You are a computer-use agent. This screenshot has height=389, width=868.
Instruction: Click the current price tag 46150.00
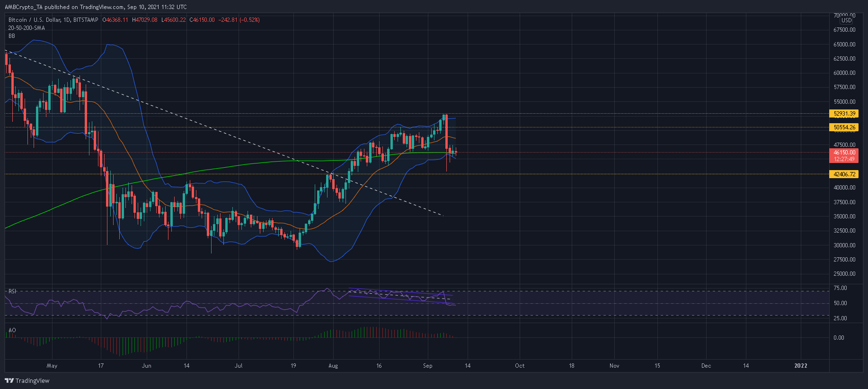point(844,153)
